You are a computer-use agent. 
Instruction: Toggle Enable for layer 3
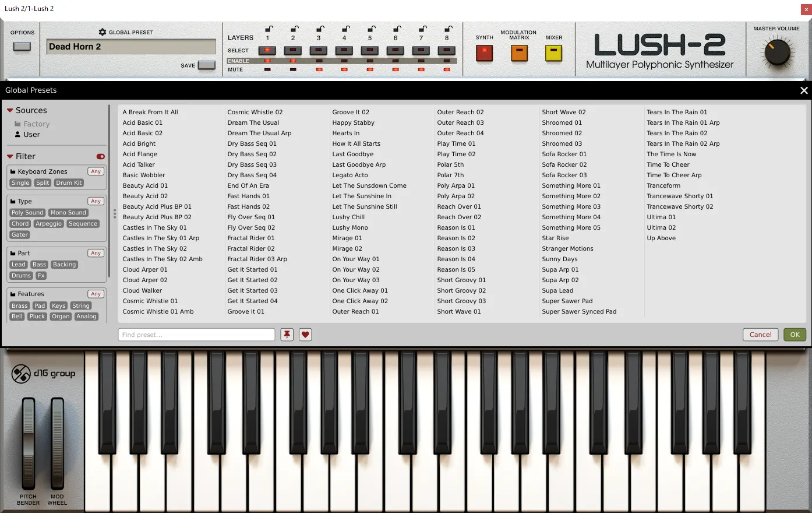tap(319, 61)
